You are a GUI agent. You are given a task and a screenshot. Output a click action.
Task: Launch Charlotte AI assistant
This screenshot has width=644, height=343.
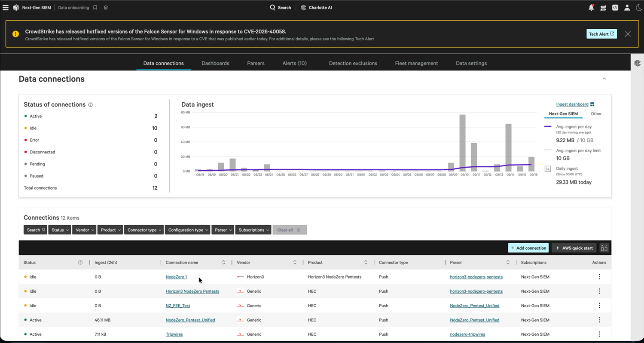[x=316, y=7]
